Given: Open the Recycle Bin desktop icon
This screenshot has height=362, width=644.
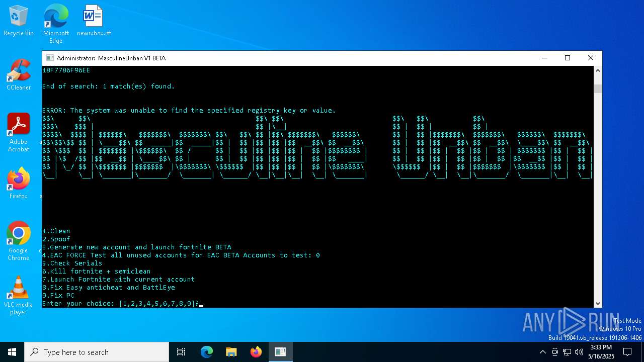Looking at the screenshot, I should (x=19, y=21).
